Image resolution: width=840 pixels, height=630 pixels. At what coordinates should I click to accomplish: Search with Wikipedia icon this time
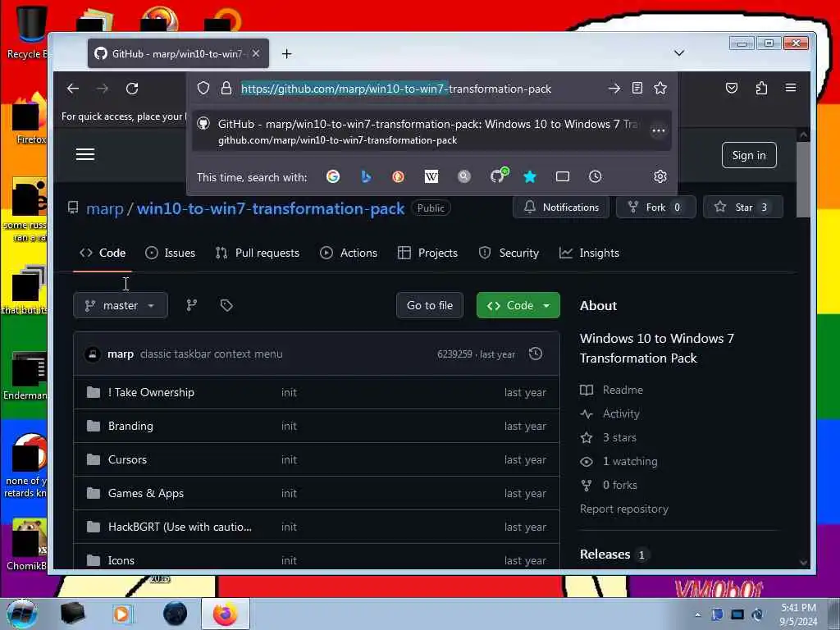pos(431,176)
